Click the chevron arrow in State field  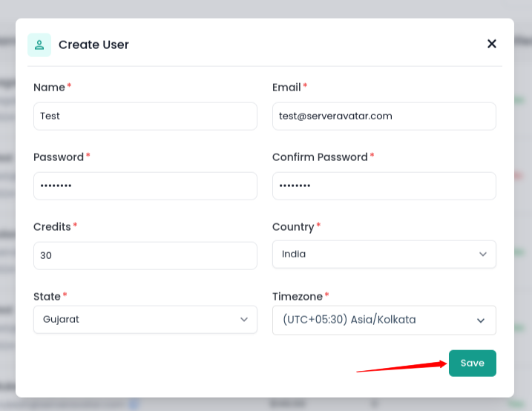pos(244,320)
